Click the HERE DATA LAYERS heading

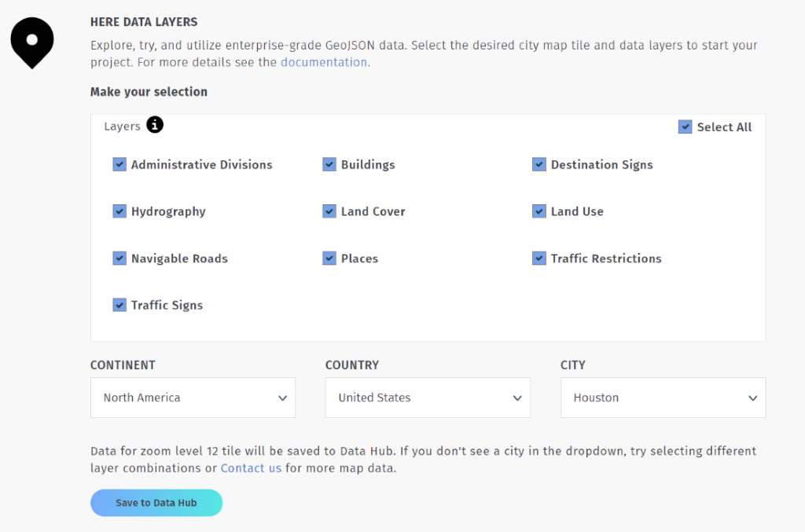point(144,22)
